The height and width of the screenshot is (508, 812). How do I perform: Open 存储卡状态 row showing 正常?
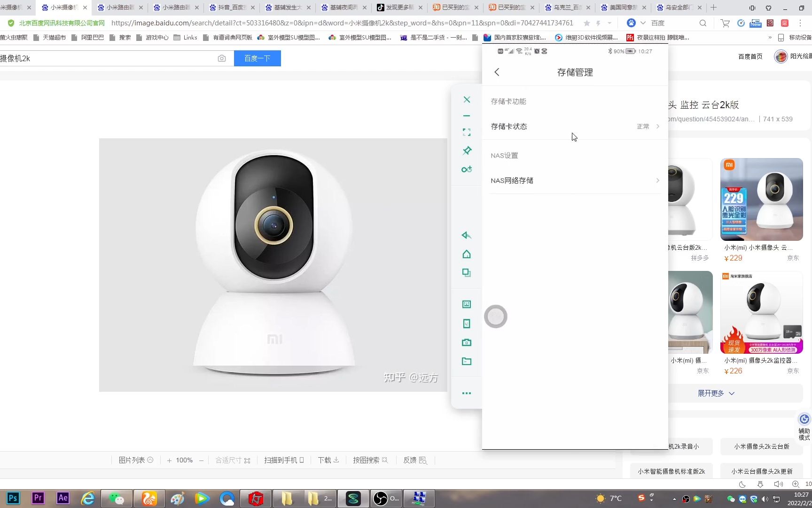(575, 127)
